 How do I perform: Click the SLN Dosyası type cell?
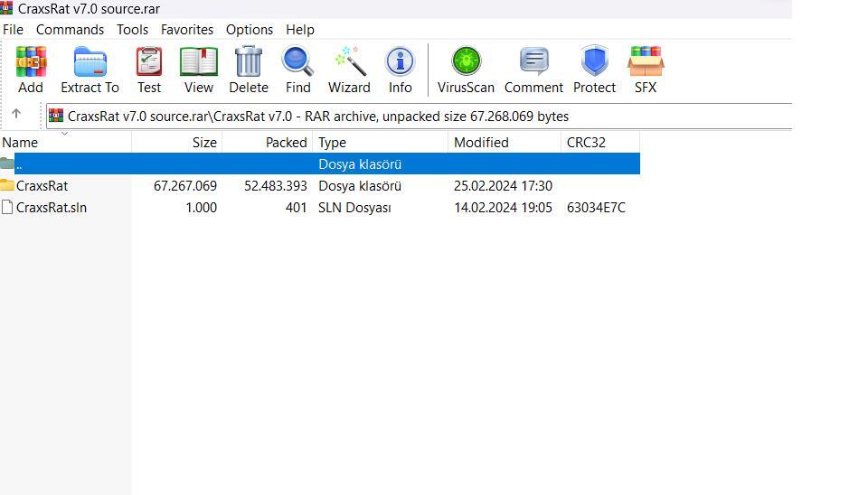tap(354, 208)
